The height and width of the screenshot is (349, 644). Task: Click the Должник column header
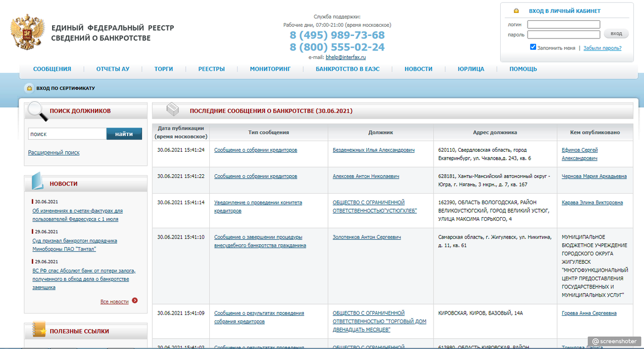pos(380,132)
